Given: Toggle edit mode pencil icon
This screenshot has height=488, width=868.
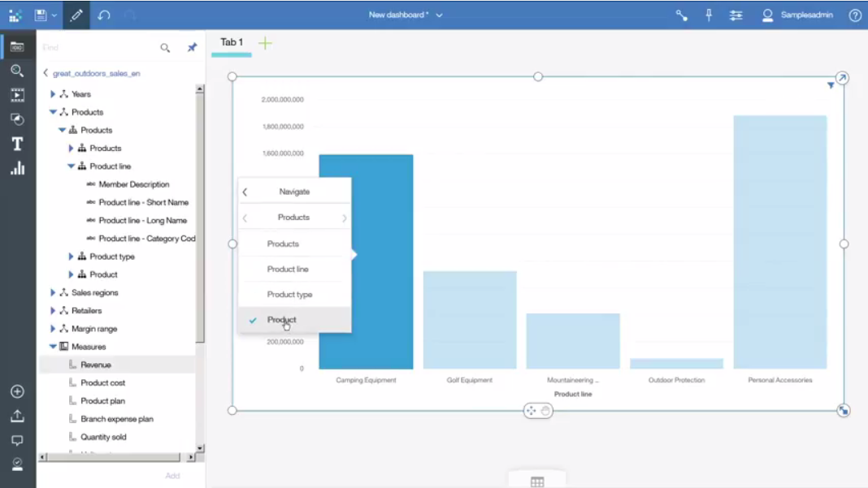Looking at the screenshot, I should pyautogui.click(x=76, y=15).
